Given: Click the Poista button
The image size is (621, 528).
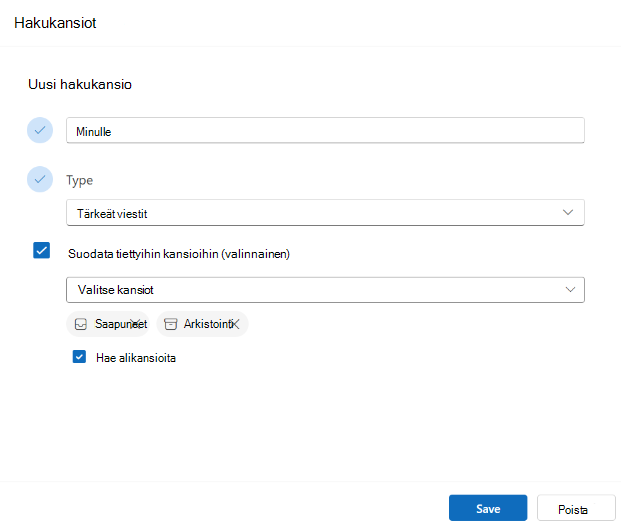Looking at the screenshot, I should click(x=576, y=508).
